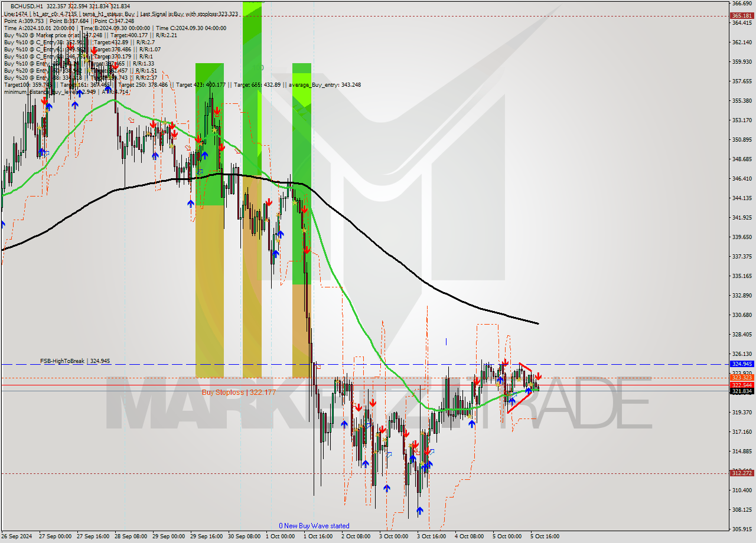Click the 'Buy Stoploss | 322.177' label

239,392
